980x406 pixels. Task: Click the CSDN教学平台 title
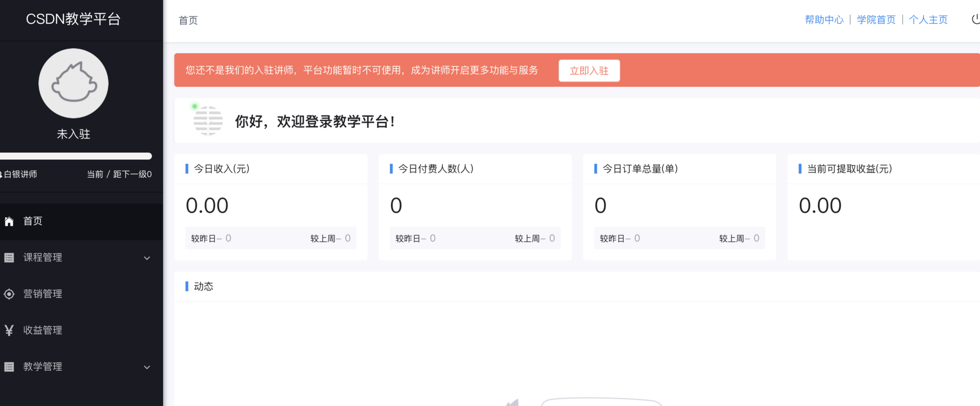[x=73, y=19]
